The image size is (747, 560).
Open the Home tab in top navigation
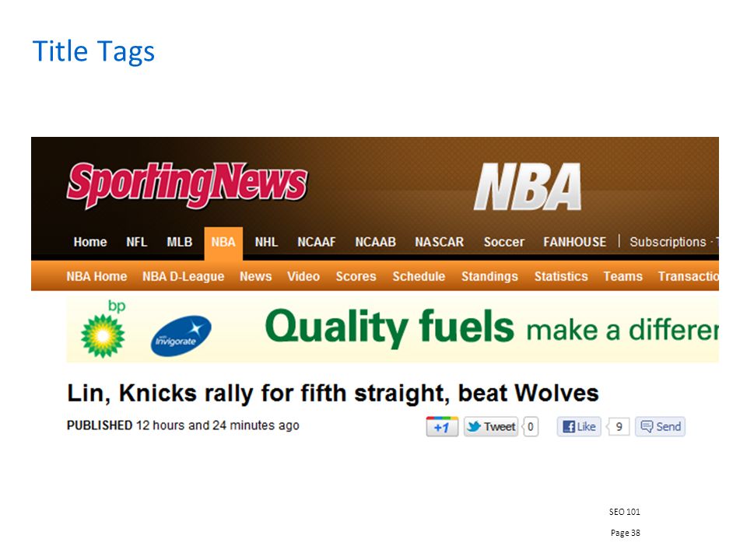click(90, 242)
